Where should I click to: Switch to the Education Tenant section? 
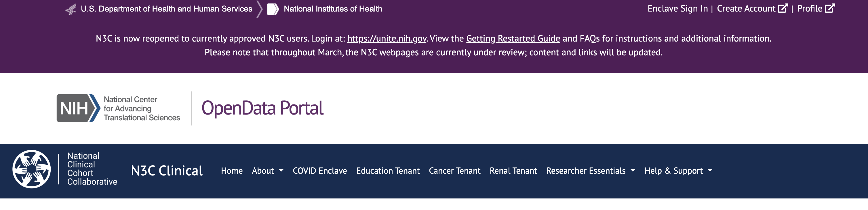[x=388, y=171]
